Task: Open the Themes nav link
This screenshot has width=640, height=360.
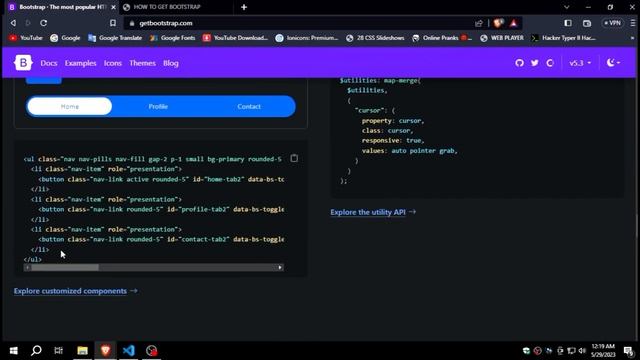Action: (x=142, y=63)
